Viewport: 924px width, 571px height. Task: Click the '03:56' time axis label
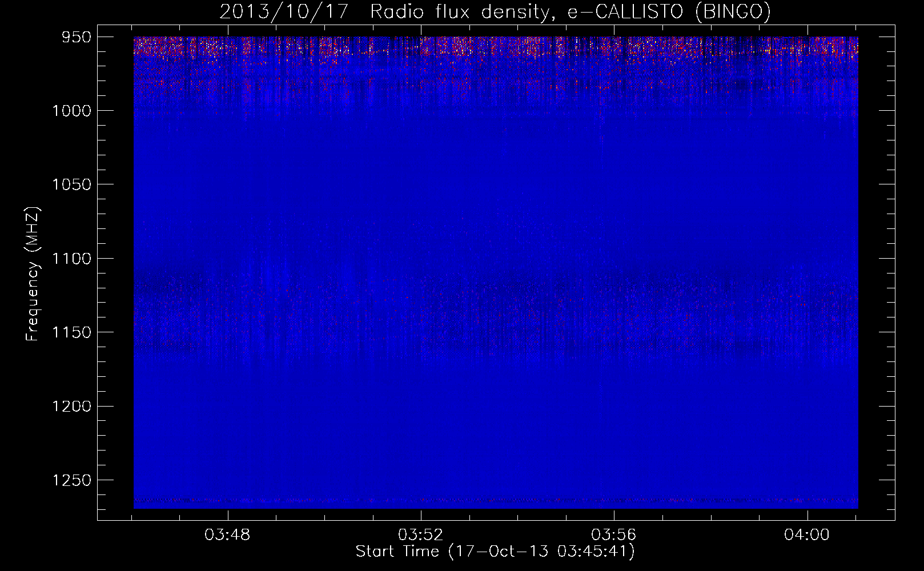pyautogui.click(x=614, y=535)
